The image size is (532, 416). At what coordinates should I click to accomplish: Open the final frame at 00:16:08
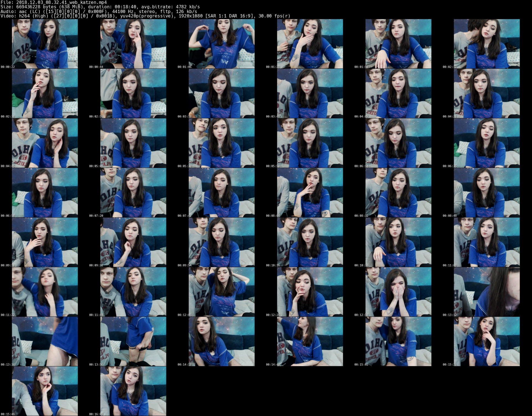click(133, 391)
